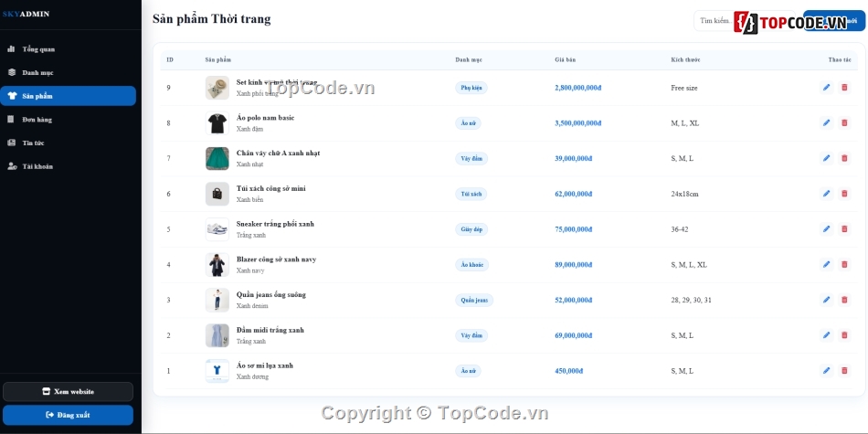Open the Set kính product thumbnail
This screenshot has height=434, width=868.
pyautogui.click(x=217, y=88)
